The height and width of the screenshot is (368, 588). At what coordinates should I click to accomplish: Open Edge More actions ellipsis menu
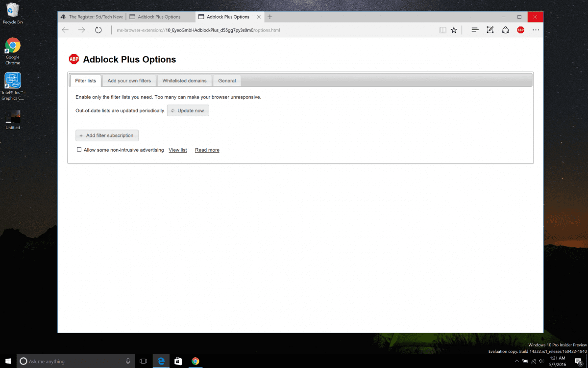tap(536, 30)
